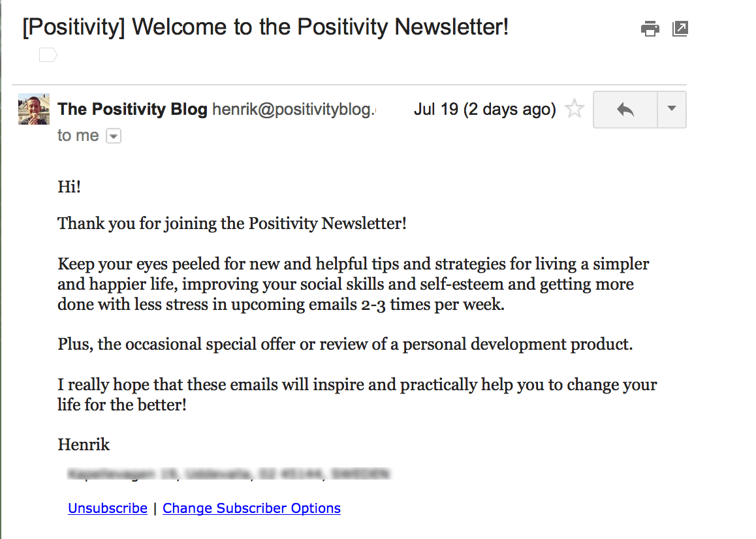Click the 'Jul 19 (2 days ago)' timestamp

coord(484,109)
